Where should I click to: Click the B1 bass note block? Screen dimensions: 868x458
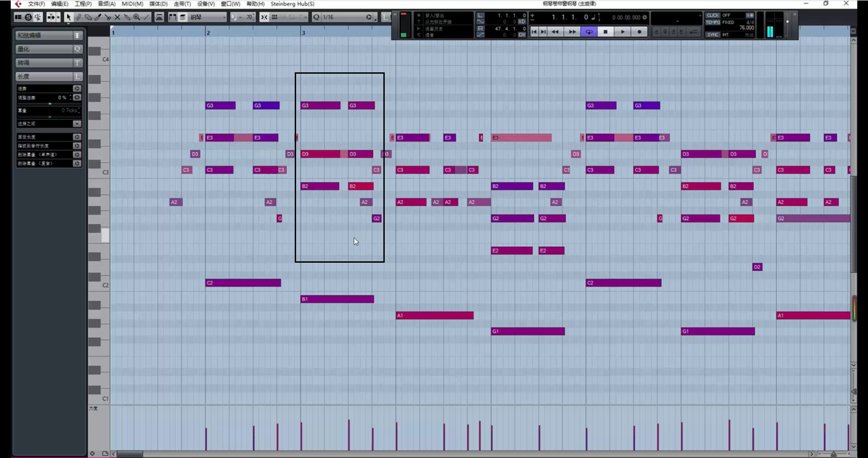tap(337, 299)
